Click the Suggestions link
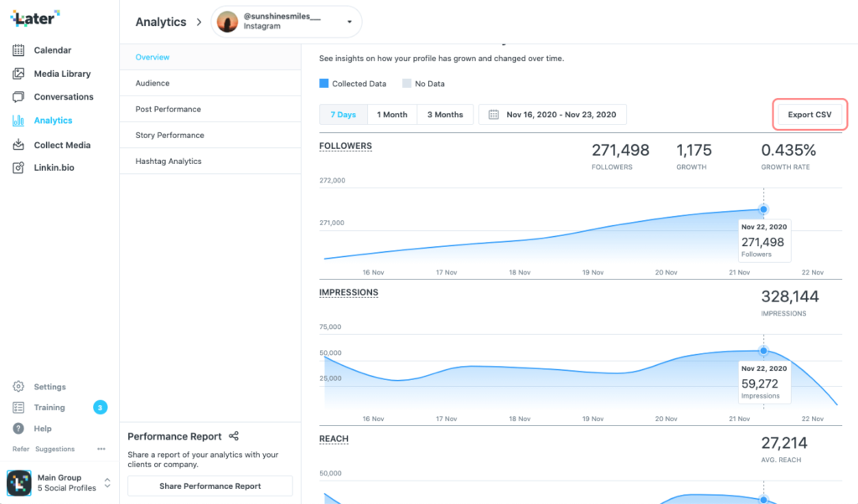 [54, 449]
